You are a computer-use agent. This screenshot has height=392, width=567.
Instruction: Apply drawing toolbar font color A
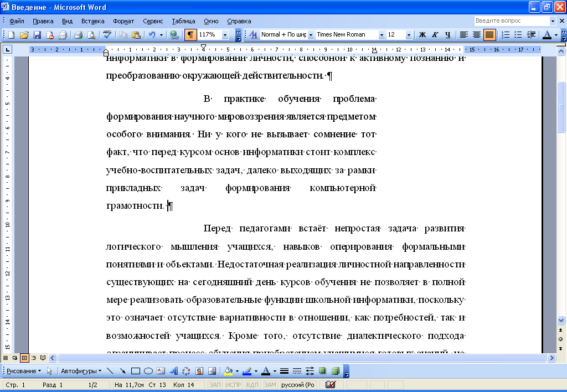(x=266, y=370)
